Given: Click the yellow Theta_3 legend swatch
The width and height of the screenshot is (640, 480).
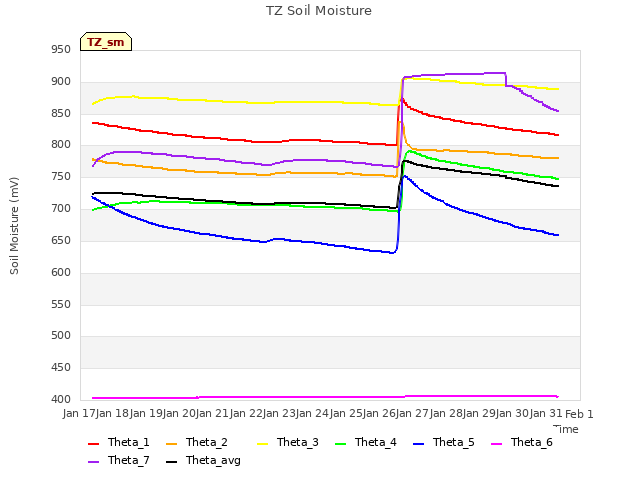Looking at the screenshot, I should (x=262, y=444).
